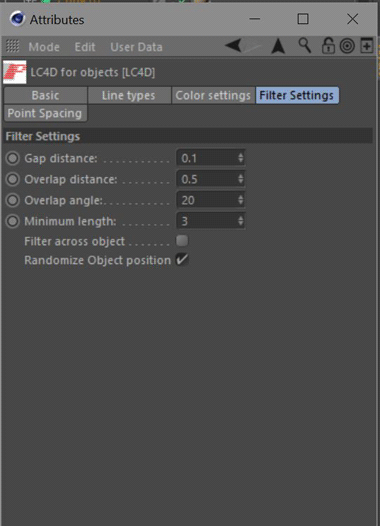Click the Overlap distance value field
Image resolution: width=380 pixels, height=526 pixels.
(x=211, y=179)
